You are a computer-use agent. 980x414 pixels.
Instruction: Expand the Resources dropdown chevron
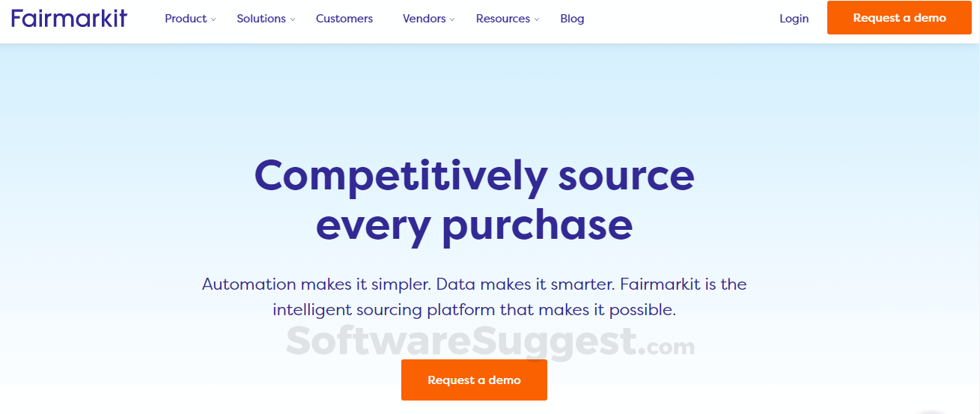click(x=537, y=20)
